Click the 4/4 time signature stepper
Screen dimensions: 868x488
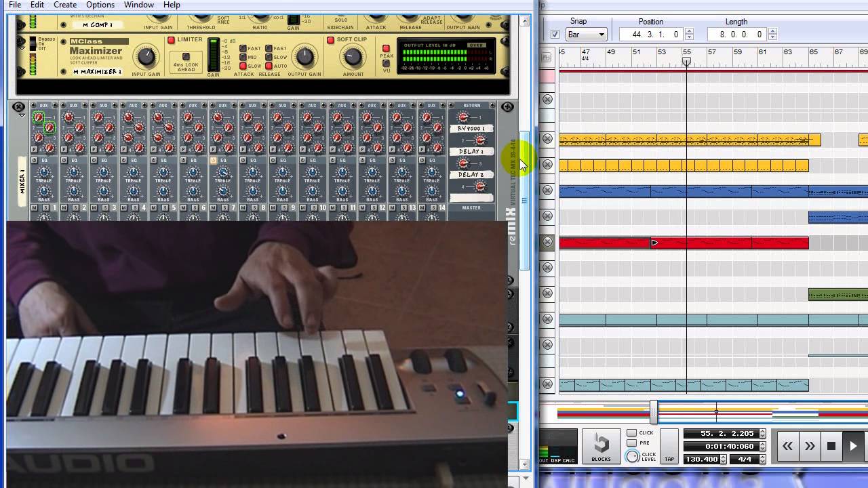(x=762, y=459)
